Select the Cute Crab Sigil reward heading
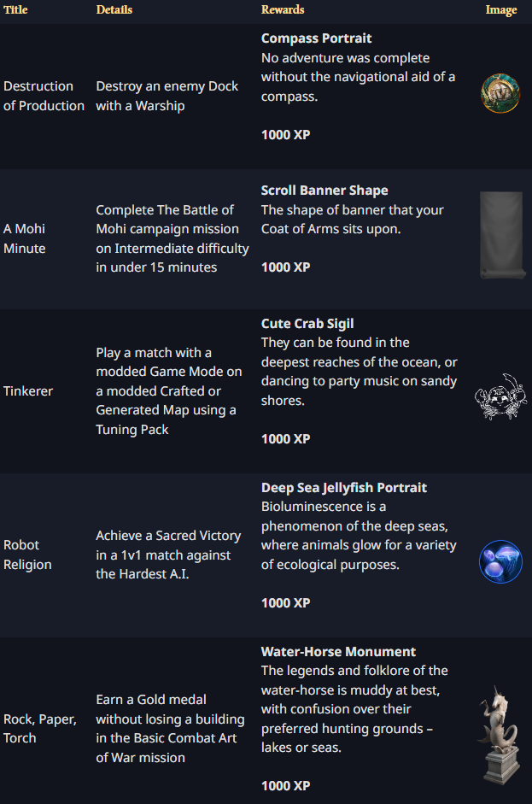 coord(307,324)
